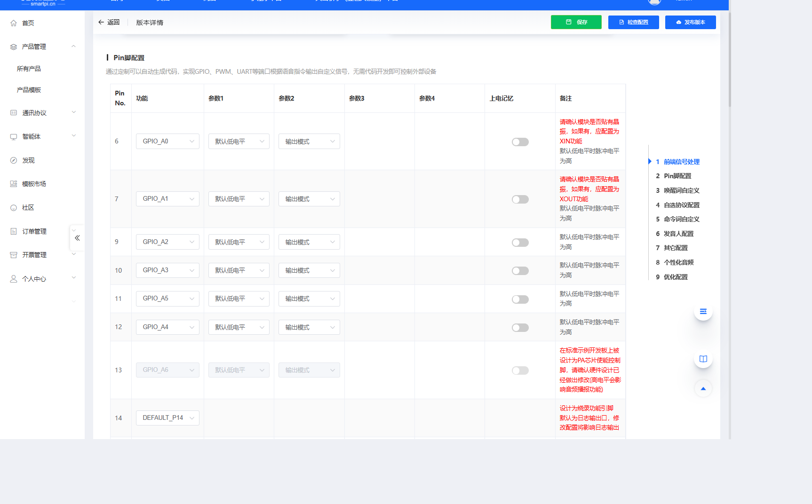Click the floating blue list menu icon
The image size is (812, 504).
click(x=703, y=311)
